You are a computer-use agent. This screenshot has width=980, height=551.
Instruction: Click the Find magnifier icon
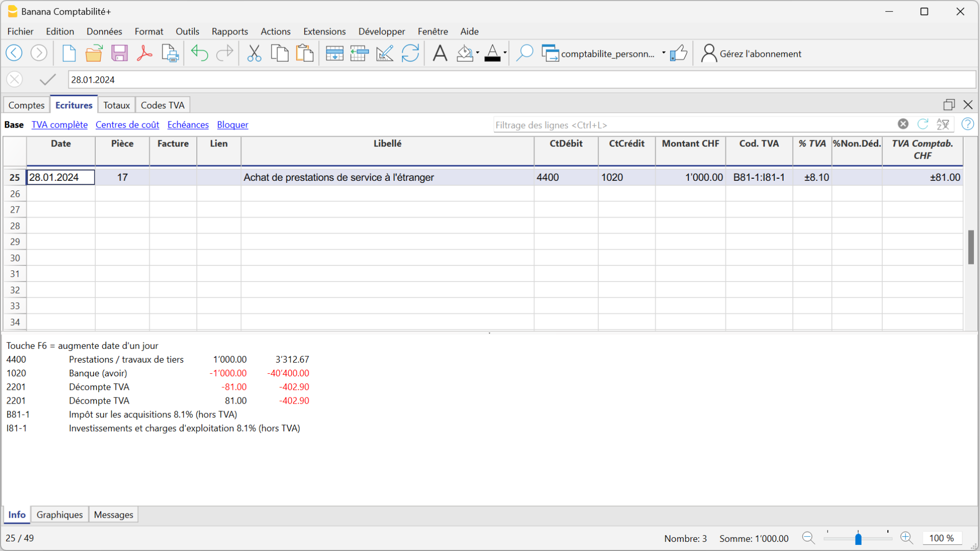524,53
